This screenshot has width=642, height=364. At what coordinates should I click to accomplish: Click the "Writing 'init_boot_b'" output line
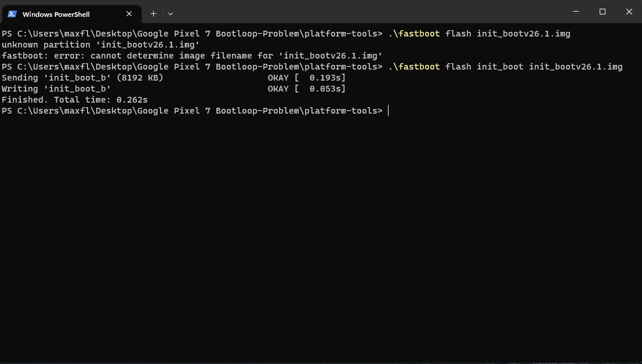pyautogui.click(x=56, y=89)
